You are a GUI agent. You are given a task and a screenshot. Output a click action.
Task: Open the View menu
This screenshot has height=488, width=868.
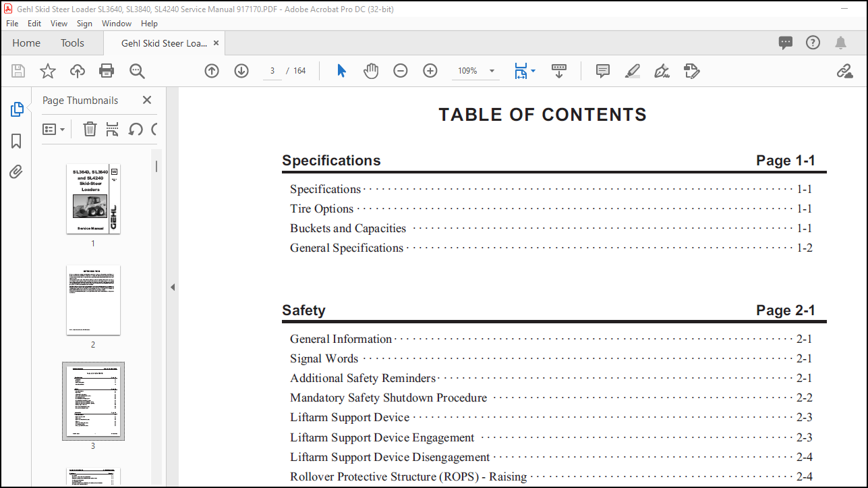coord(59,23)
